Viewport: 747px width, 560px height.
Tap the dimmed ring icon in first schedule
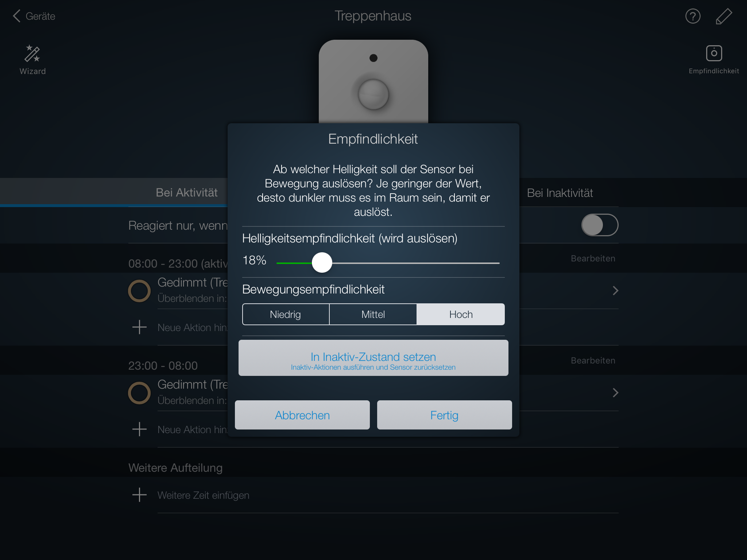click(139, 291)
